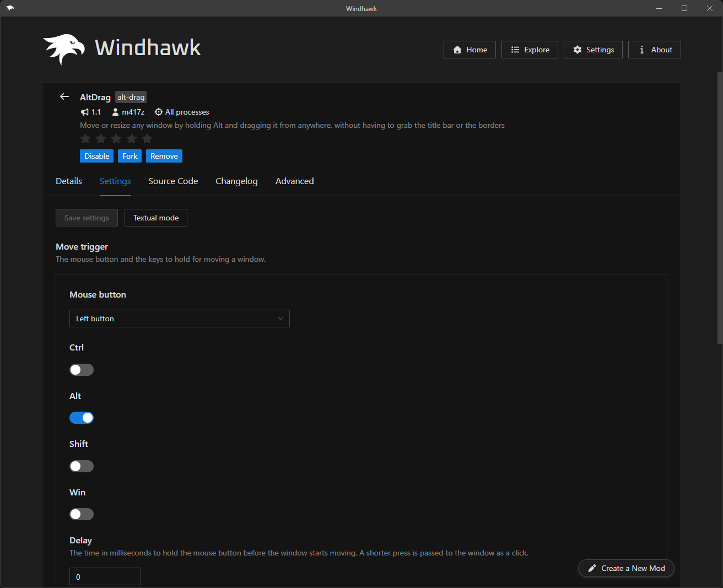View the Changelog tab
Screen dimensions: 723x588
[x=236, y=181]
